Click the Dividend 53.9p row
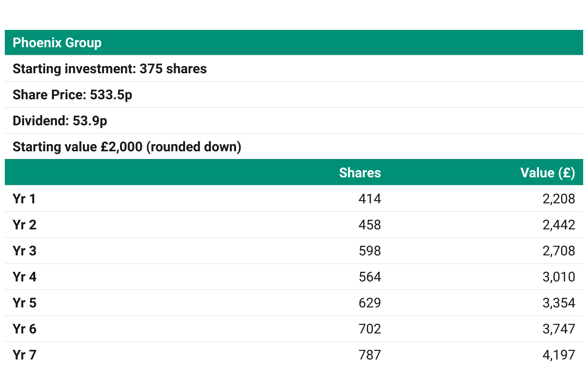 294,120
